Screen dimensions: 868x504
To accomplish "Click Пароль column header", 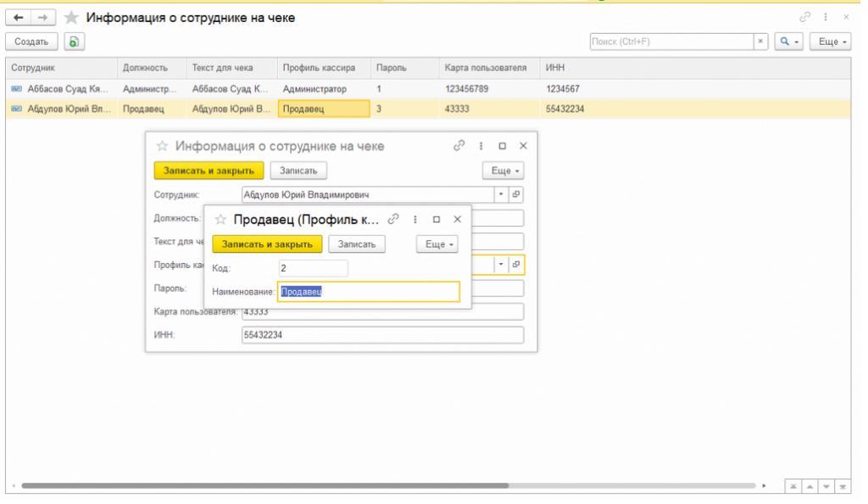I will click(405, 68).
